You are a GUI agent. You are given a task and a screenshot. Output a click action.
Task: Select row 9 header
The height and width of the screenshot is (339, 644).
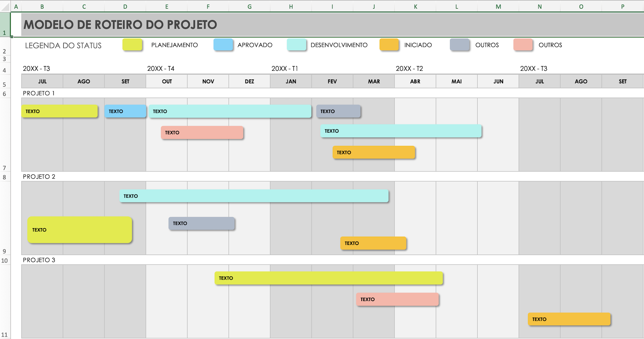coord(5,218)
